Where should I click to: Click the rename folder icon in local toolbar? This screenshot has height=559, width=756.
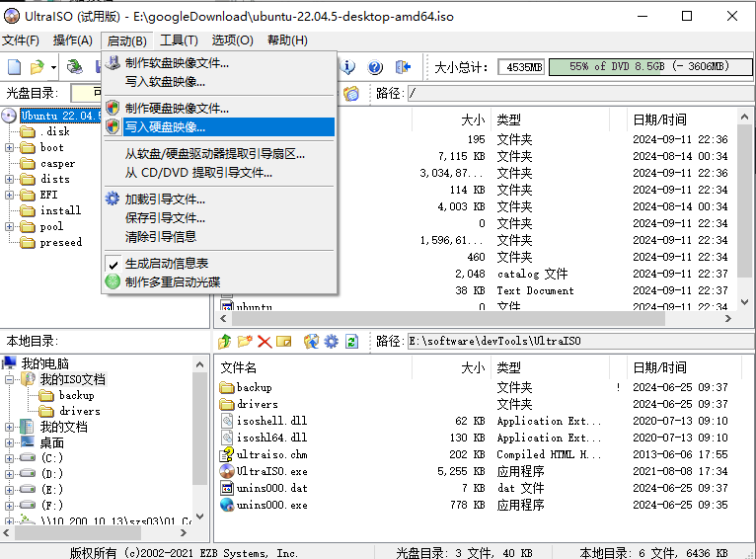(283, 342)
